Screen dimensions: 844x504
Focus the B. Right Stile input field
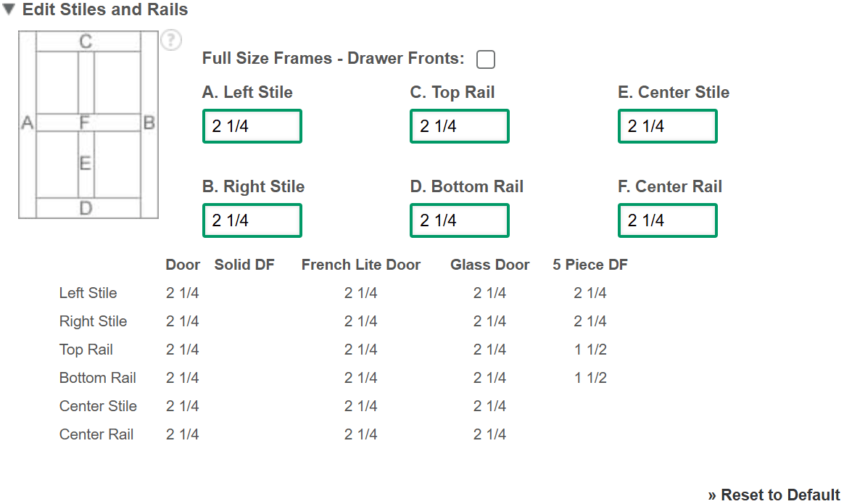[x=252, y=220]
